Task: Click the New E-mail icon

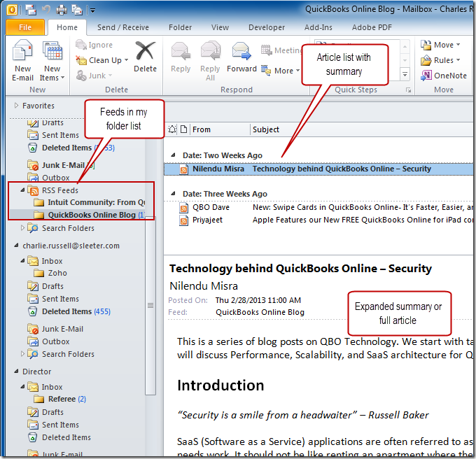Action: pyautogui.click(x=22, y=50)
